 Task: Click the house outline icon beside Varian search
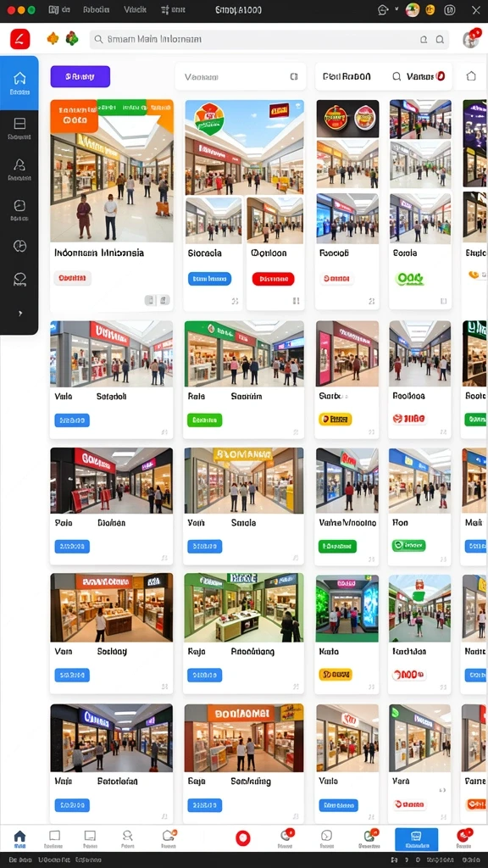[x=471, y=76]
